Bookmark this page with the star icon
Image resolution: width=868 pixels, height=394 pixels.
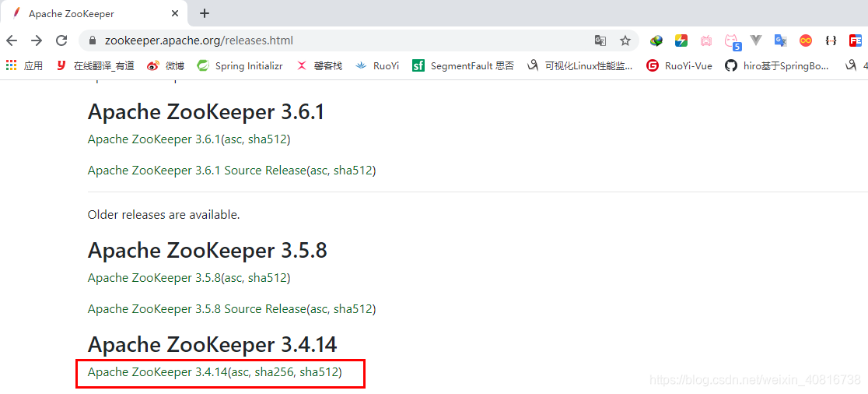(x=625, y=40)
